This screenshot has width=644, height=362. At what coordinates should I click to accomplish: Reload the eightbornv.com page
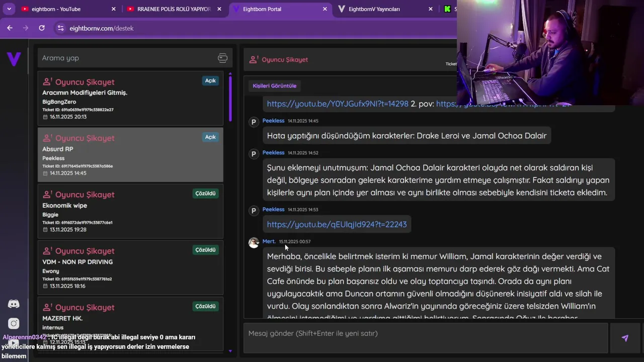[x=42, y=28]
